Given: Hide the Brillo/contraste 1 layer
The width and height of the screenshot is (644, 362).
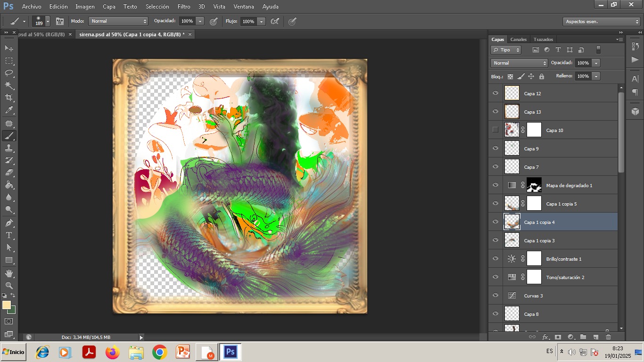Looking at the screenshot, I should click(x=495, y=259).
